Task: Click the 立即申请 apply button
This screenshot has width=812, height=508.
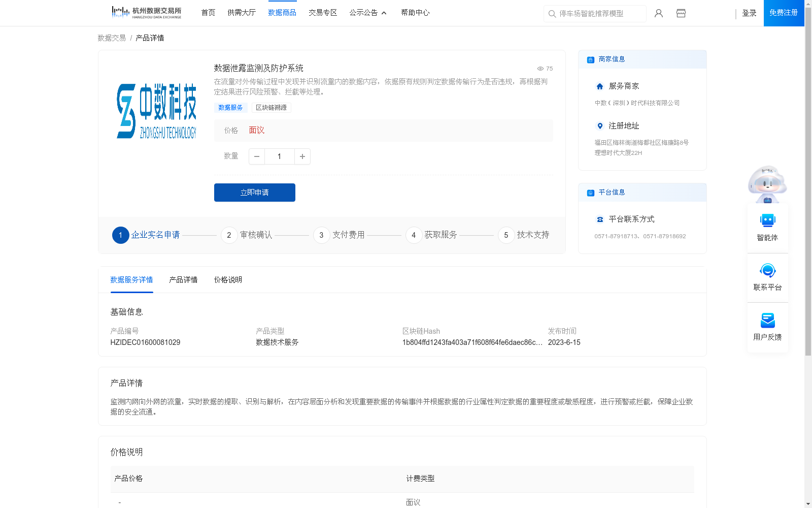Action: (x=254, y=193)
